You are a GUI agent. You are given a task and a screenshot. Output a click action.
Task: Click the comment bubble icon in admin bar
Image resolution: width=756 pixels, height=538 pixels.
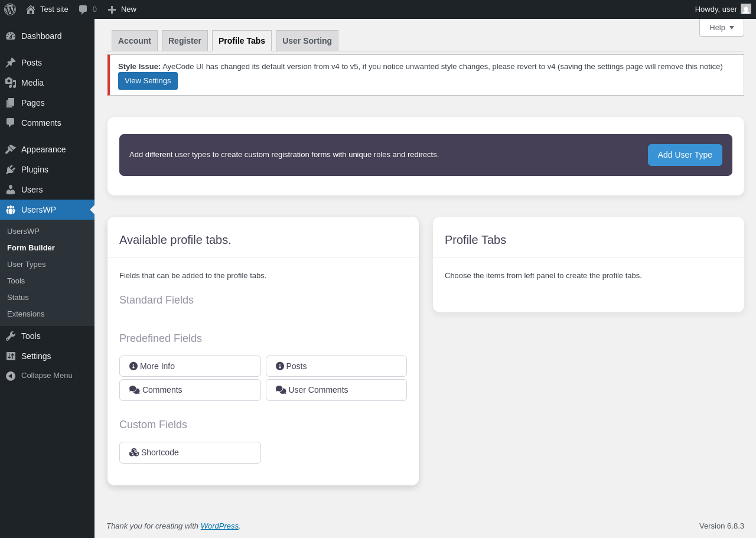coord(83,9)
